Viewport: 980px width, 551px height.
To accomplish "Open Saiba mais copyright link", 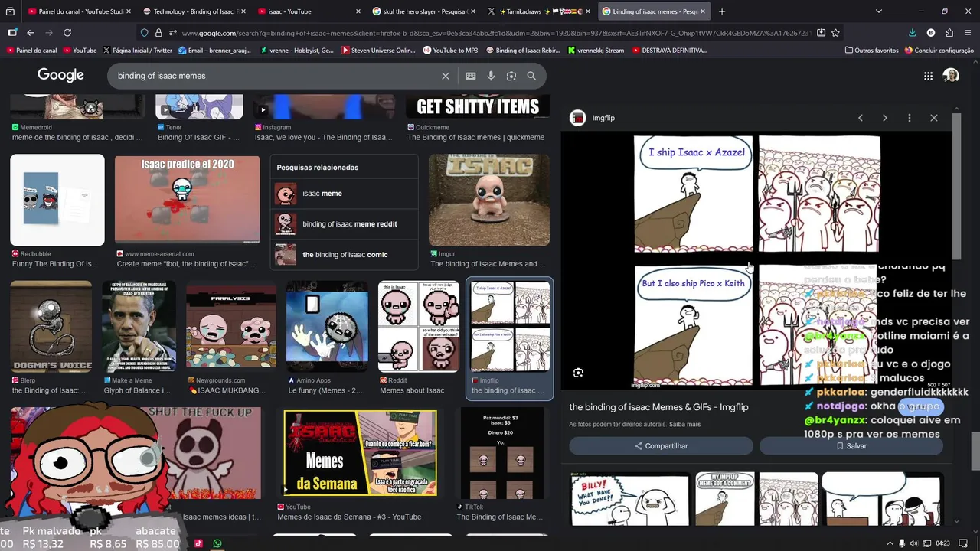I will point(684,425).
